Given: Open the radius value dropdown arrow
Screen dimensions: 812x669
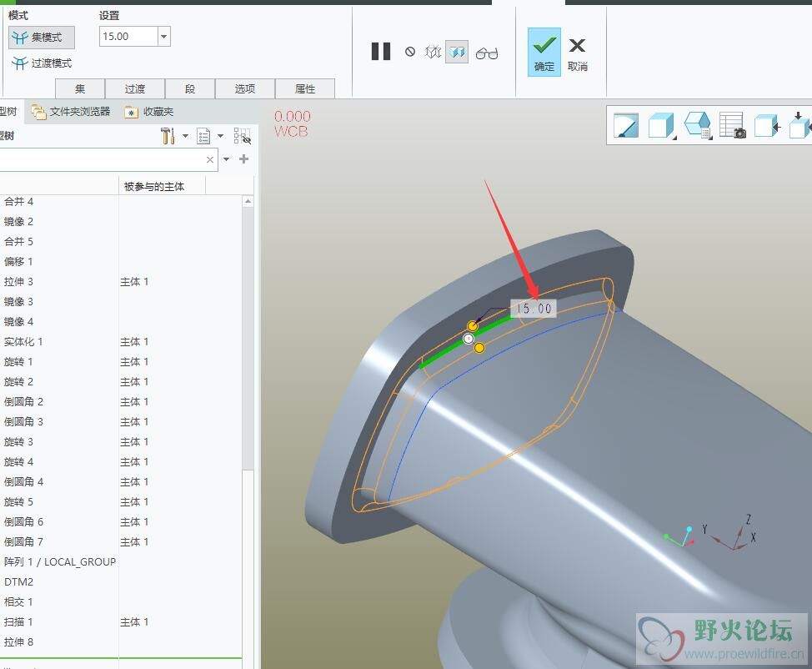Looking at the screenshot, I should (x=164, y=36).
